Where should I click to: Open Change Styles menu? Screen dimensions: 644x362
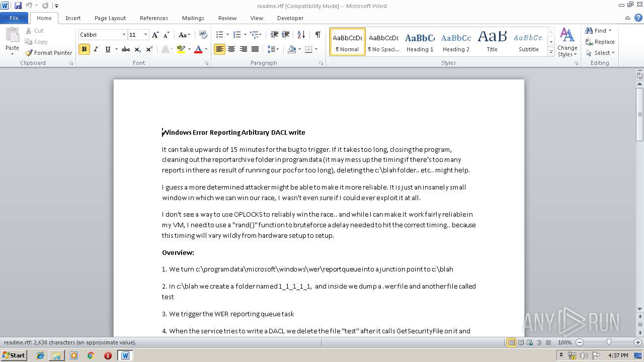pos(567,42)
